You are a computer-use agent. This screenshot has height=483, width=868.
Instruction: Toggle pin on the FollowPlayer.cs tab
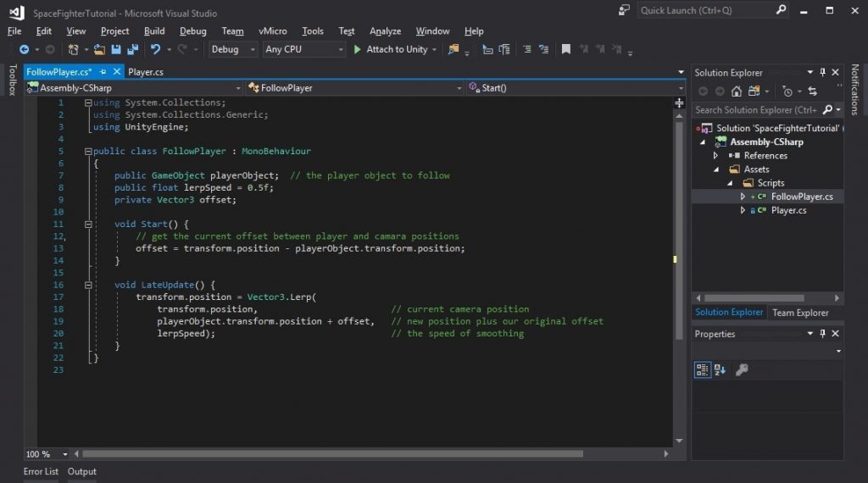[x=103, y=72]
